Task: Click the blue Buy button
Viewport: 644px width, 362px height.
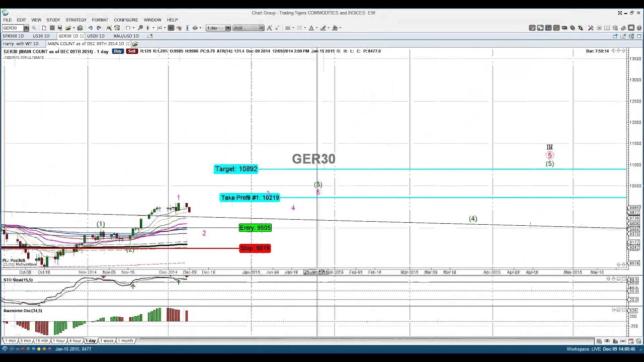Action: (118, 51)
